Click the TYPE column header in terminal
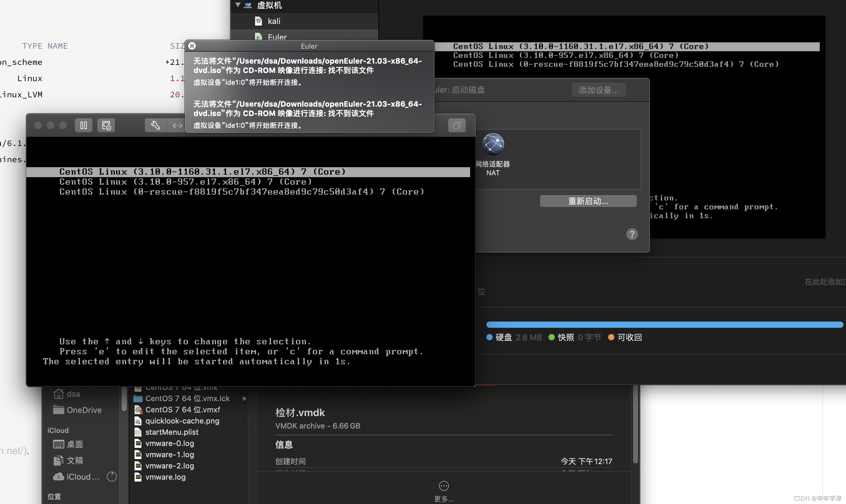The width and height of the screenshot is (846, 504). click(32, 46)
